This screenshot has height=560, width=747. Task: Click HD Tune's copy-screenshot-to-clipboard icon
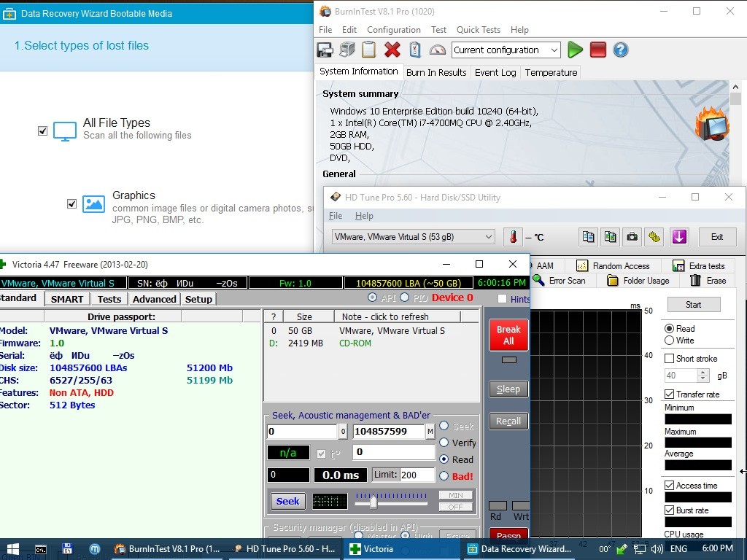tap(611, 237)
